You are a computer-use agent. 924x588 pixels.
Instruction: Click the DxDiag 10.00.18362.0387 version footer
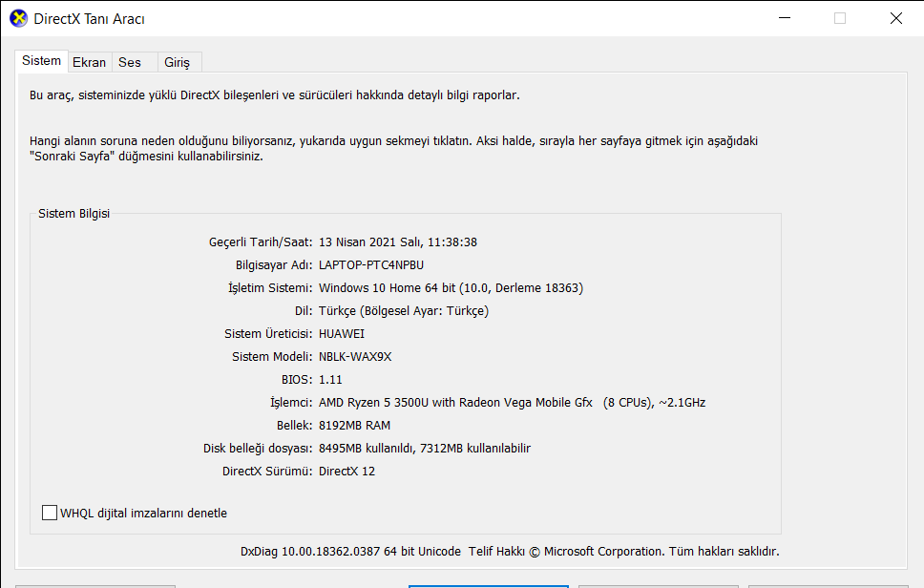510,552
